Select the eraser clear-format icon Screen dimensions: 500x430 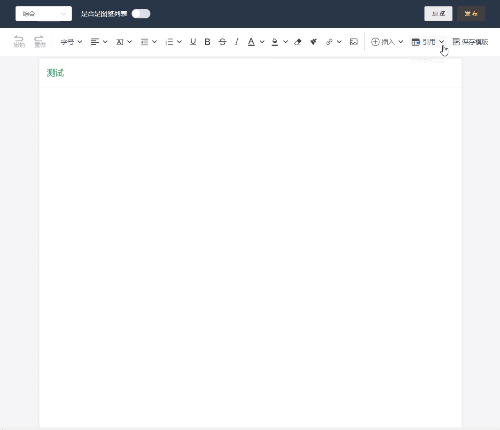point(298,42)
